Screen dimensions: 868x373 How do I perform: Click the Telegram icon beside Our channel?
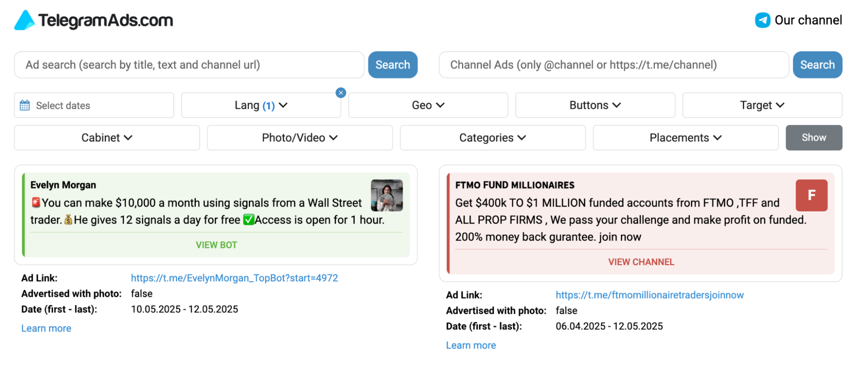pos(762,20)
